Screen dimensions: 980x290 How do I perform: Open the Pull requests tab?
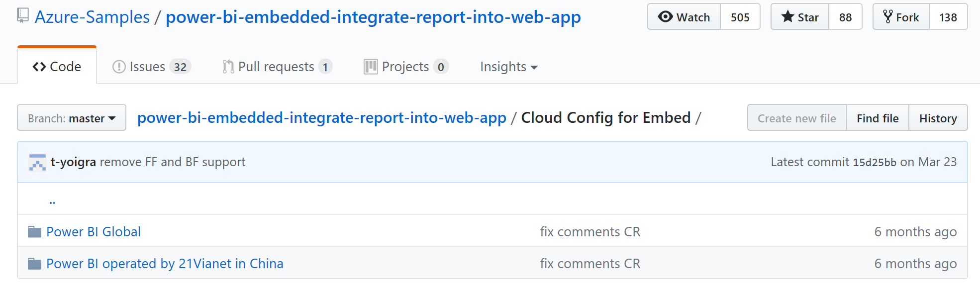[277, 67]
